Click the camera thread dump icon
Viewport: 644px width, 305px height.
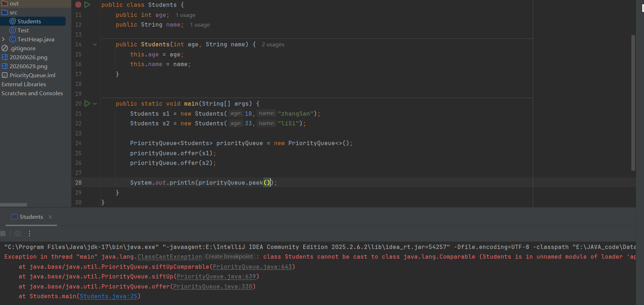pos(18,234)
